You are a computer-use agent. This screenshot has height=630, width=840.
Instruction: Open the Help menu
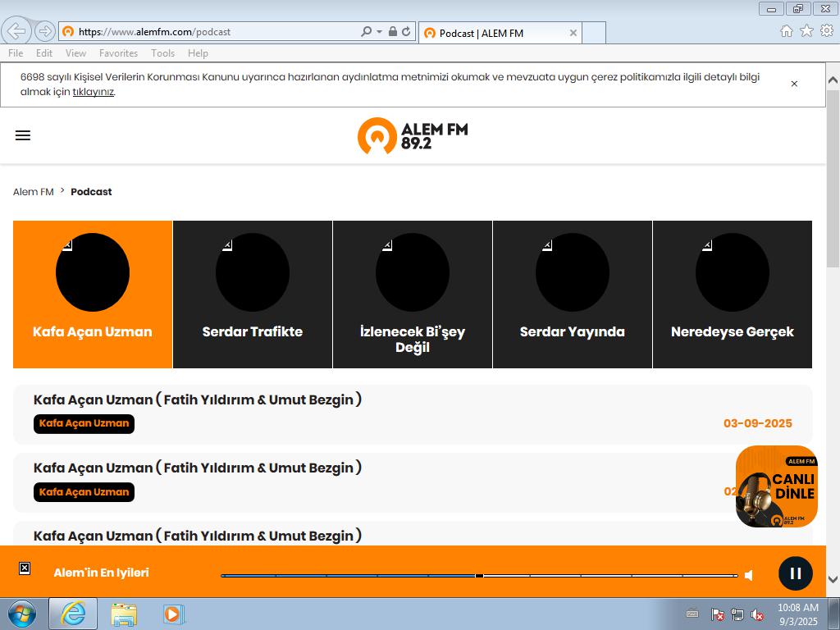pos(198,53)
